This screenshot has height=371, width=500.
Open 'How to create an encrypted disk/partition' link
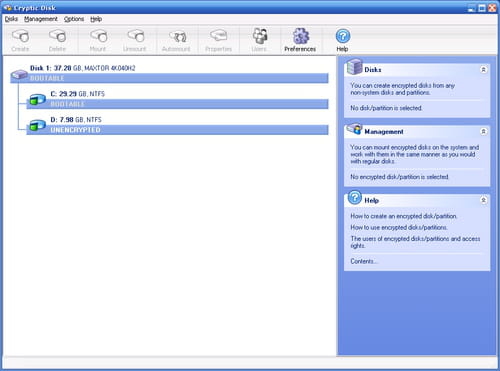pyautogui.click(x=403, y=216)
